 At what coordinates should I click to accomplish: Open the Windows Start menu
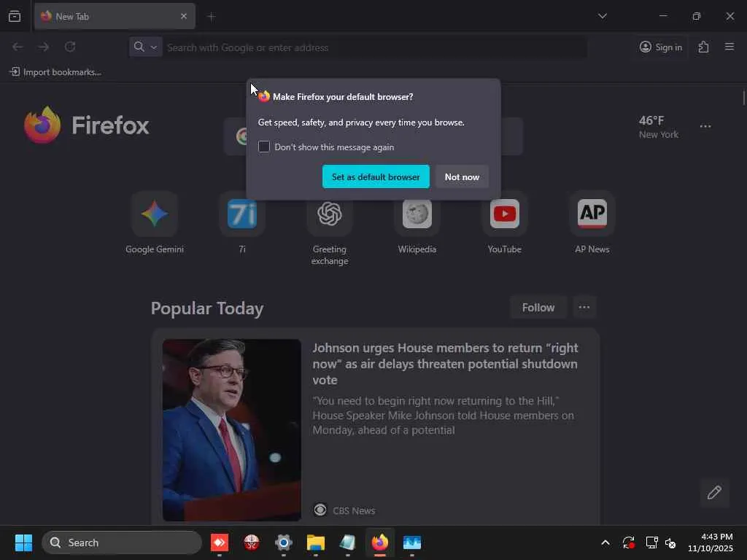click(x=23, y=542)
